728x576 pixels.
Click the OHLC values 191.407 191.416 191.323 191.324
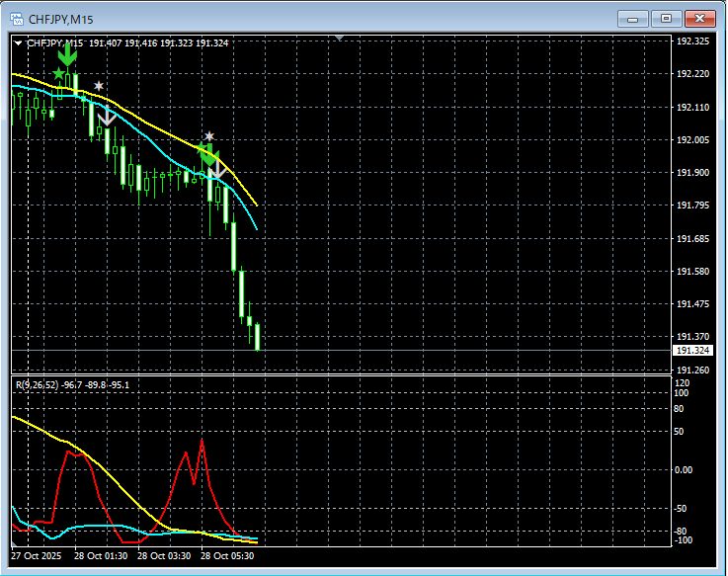[x=159, y=43]
